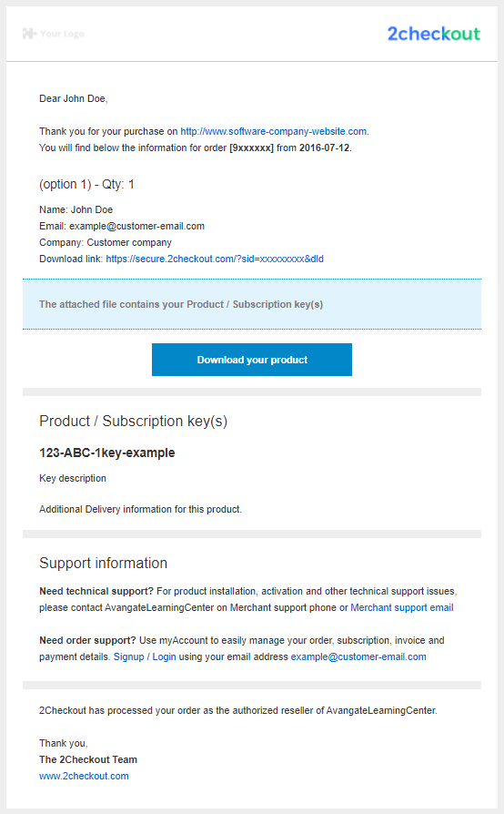
Task: Click the 123-ABC-1key-example product key
Action: (106, 453)
